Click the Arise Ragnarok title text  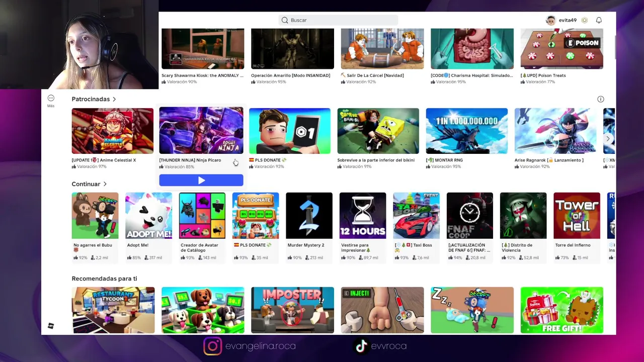click(549, 160)
